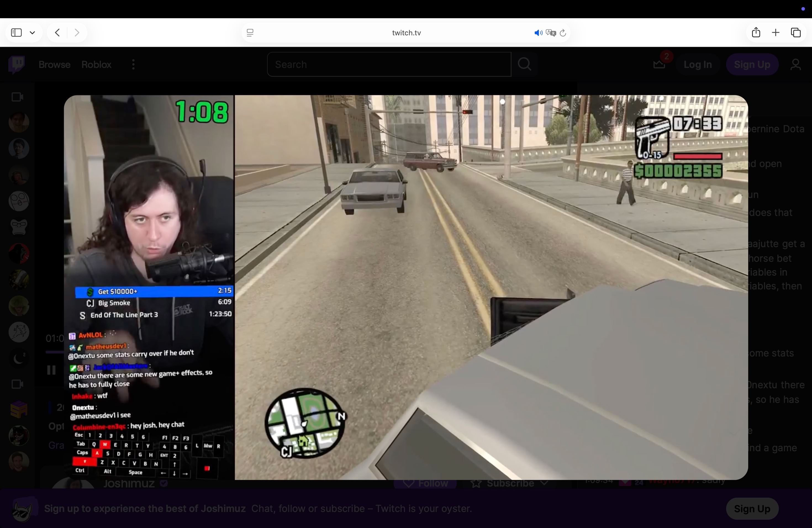Open the Prime Gaming crown icon
The image size is (812, 528).
pyautogui.click(x=658, y=64)
